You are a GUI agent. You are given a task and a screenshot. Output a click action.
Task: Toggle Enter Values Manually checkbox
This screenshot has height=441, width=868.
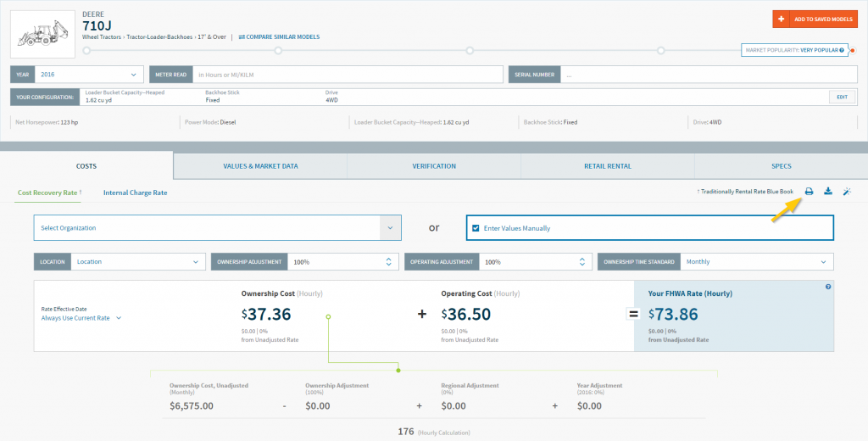tap(476, 227)
